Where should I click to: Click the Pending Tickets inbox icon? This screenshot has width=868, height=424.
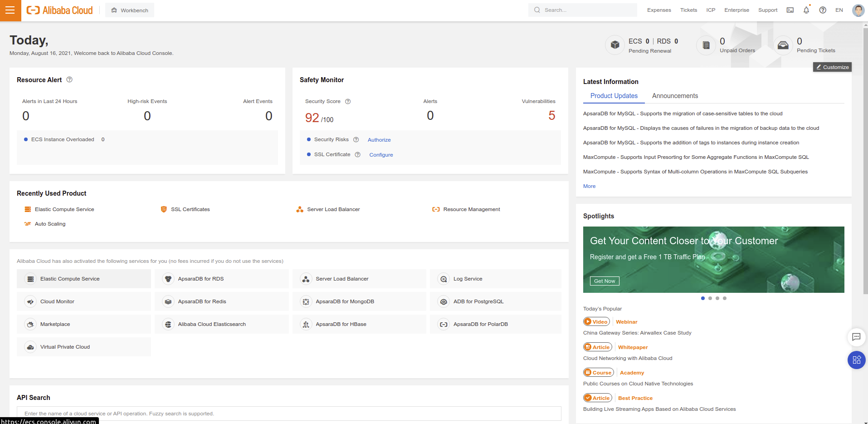pyautogui.click(x=783, y=45)
